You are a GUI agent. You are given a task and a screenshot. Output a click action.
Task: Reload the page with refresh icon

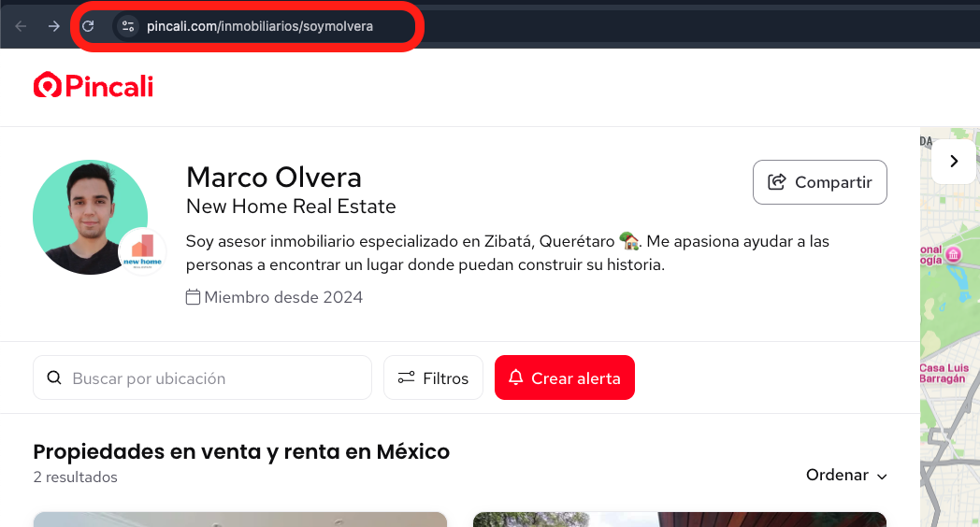click(88, 26)
